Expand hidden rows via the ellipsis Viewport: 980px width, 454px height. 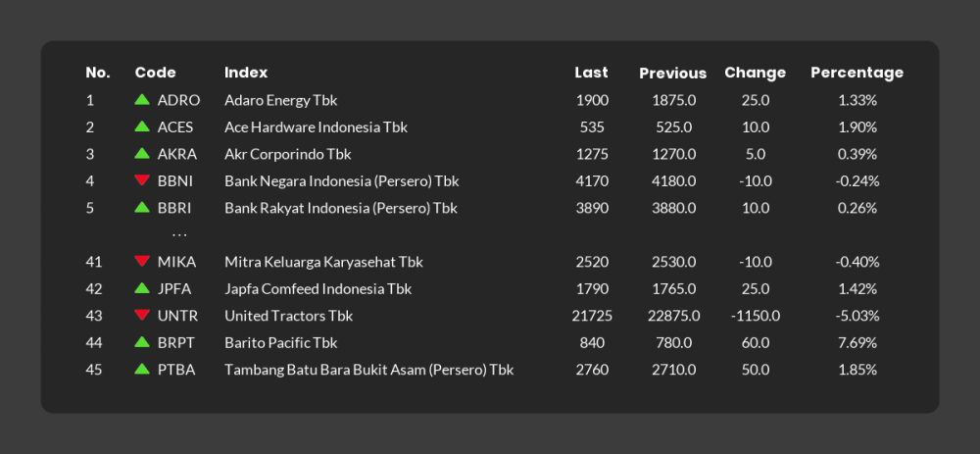click(x=179, y=235)
